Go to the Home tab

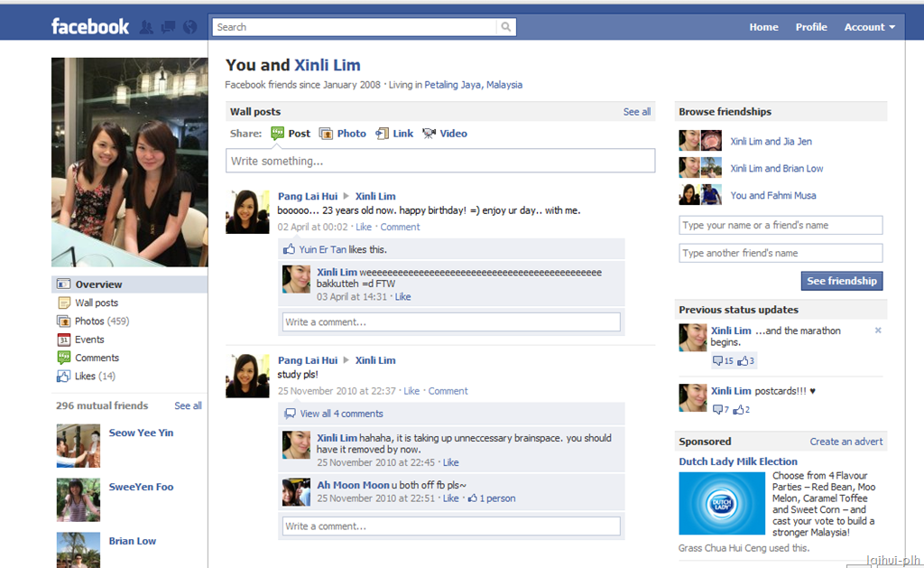[x=763, y=27]
